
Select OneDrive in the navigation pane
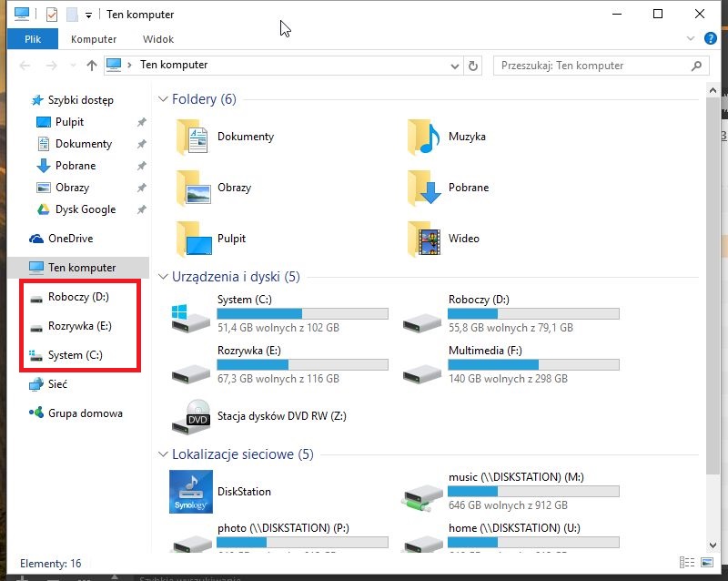pyautogui.click(x=70, y=239)
